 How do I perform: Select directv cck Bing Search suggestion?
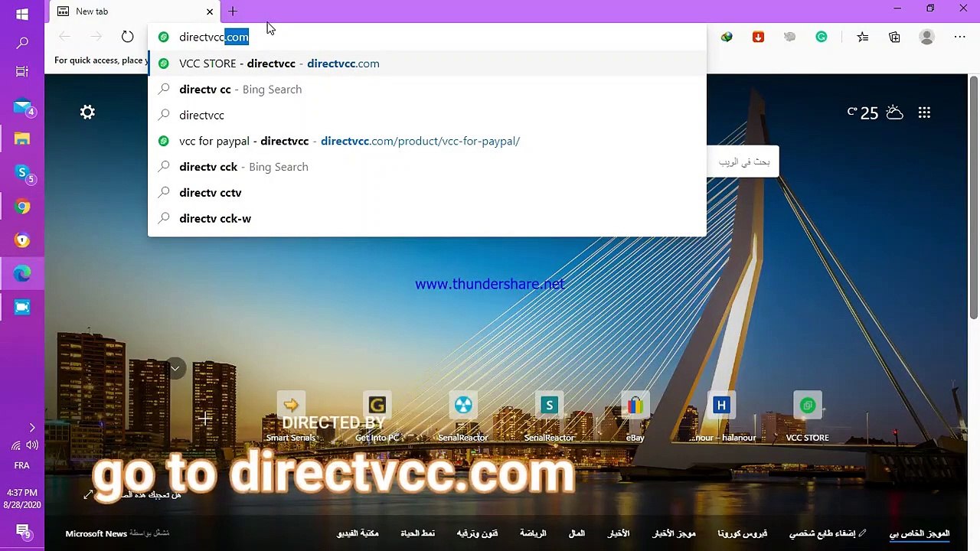pyautogui.click(x=427, y=167)
